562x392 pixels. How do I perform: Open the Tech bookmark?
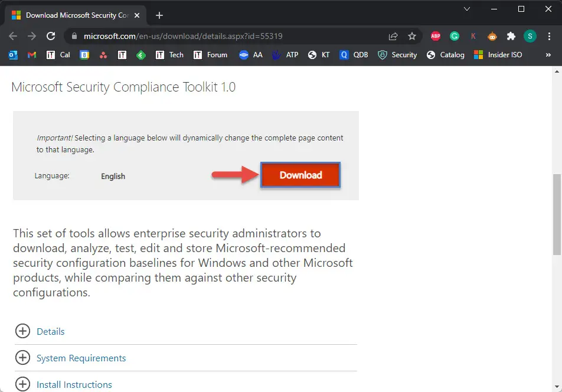click(x=169, y=55)
